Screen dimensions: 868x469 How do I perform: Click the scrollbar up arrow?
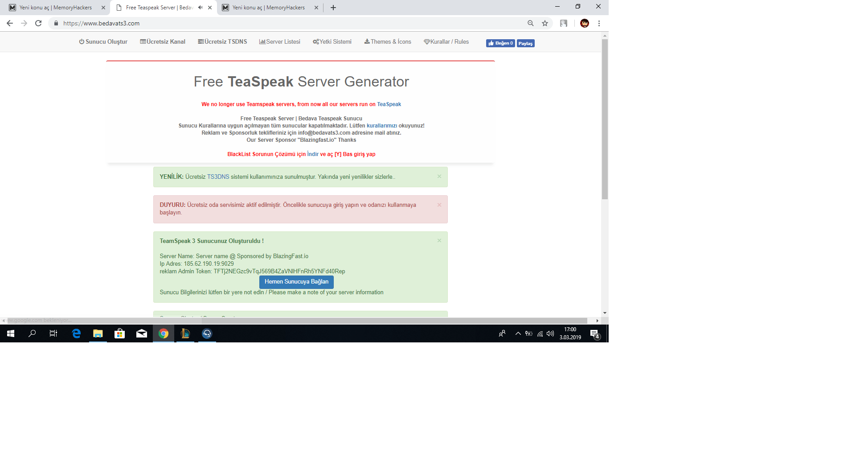coord(605,35)
